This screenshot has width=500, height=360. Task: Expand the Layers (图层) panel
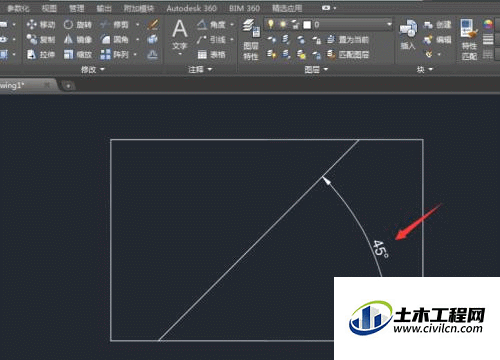316,69
